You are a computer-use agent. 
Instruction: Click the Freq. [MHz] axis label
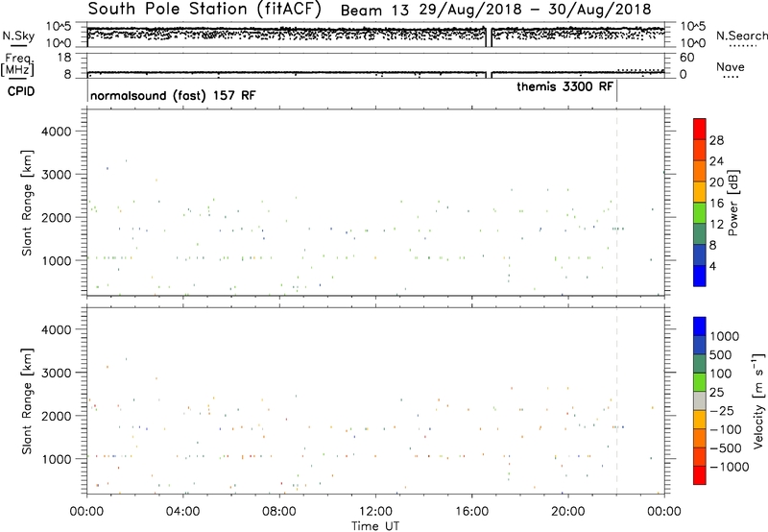(17, 64)
